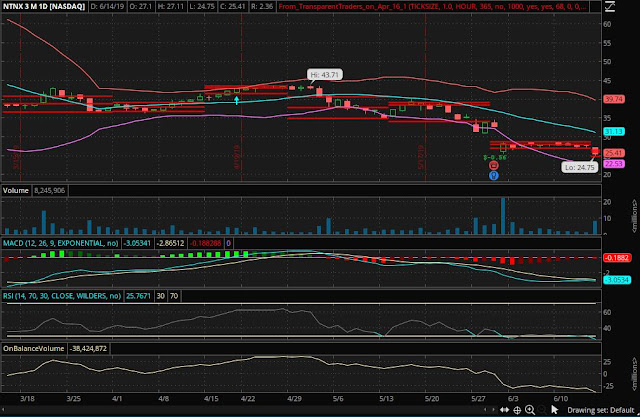Click the RSI oversold 30 value
The height and width of the screenshot is (417, 640).
161,296
